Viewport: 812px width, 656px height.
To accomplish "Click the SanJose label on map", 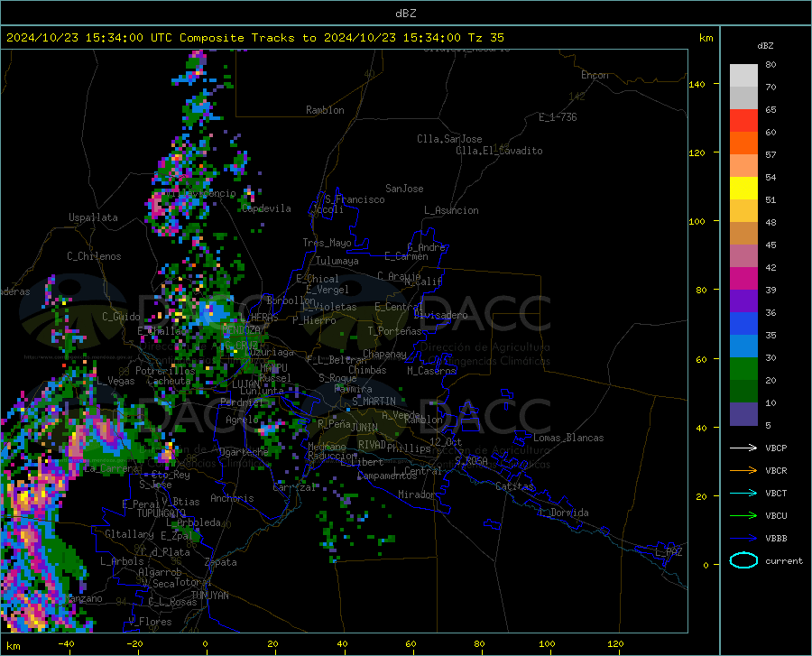I will point(404,189).
